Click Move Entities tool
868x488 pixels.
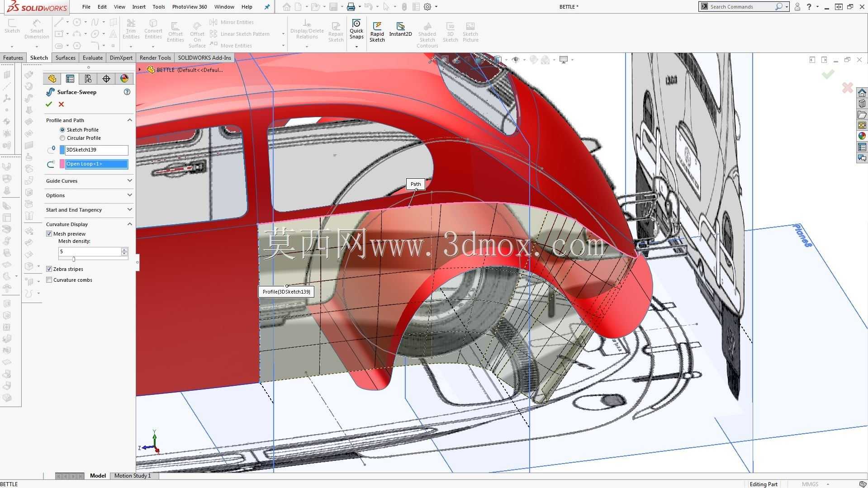(231, 46)
